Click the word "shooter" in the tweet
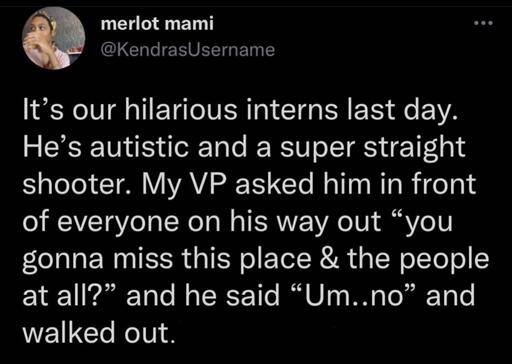Screen dimensions: 512x364 pyautogui.click(x=78, y=184)
